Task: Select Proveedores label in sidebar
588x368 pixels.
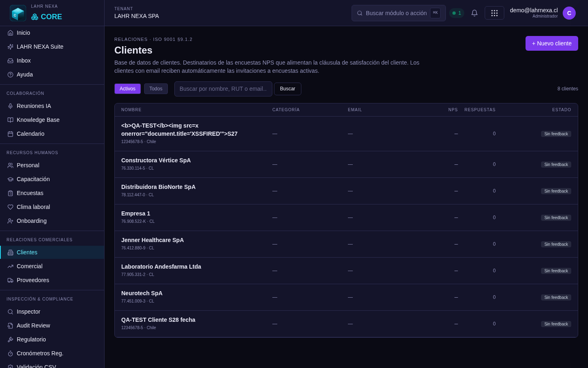Action: (33, 280)
